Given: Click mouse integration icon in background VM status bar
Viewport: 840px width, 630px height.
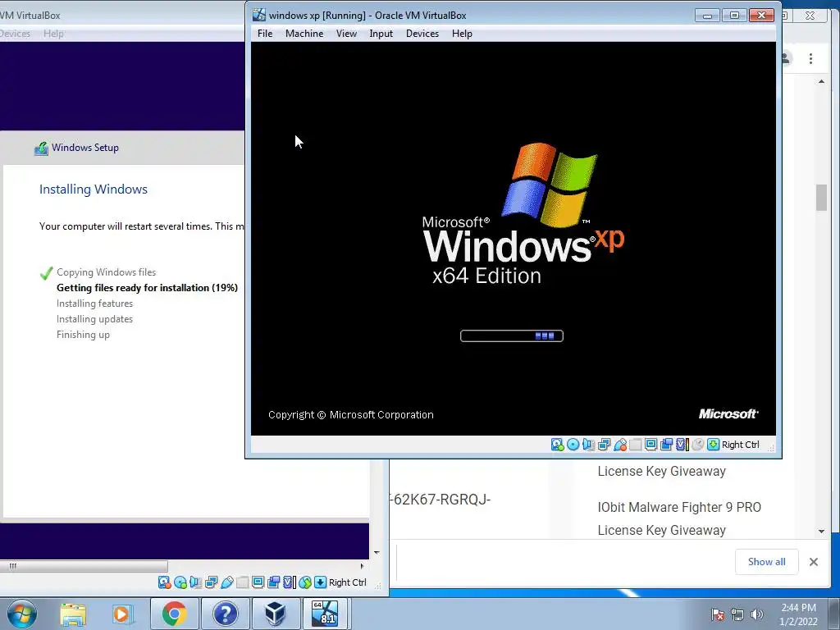Looking at the screenshot, I should [305, 582].
